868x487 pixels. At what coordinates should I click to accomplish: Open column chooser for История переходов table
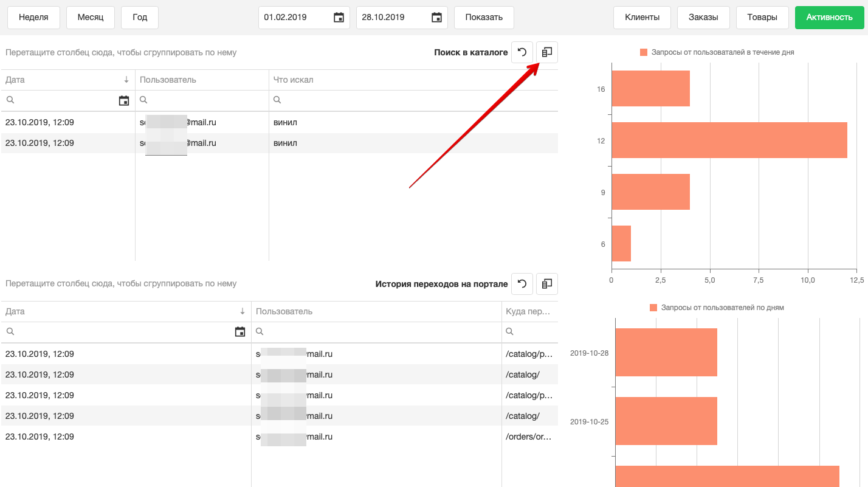click(x=547, y=283)
